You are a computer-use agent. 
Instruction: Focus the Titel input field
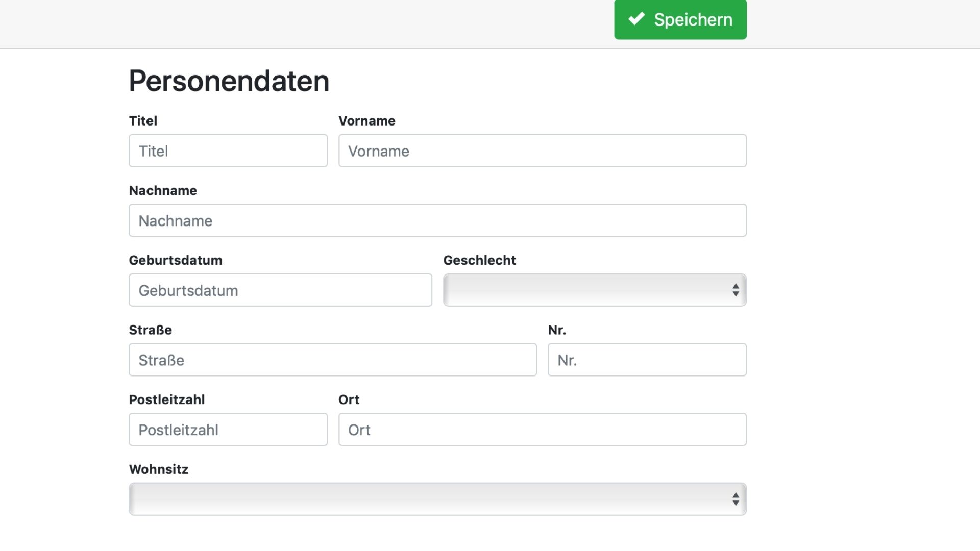click(228, 151)
